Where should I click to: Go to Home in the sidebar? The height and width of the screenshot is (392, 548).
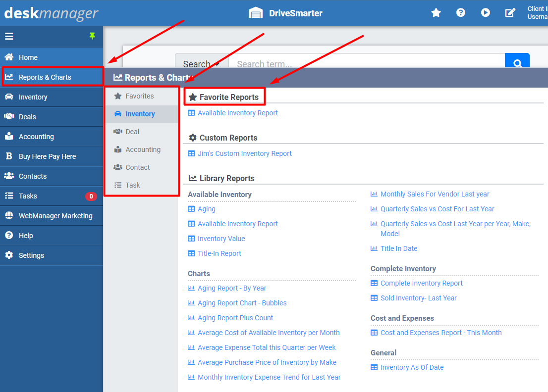[52, 57]
